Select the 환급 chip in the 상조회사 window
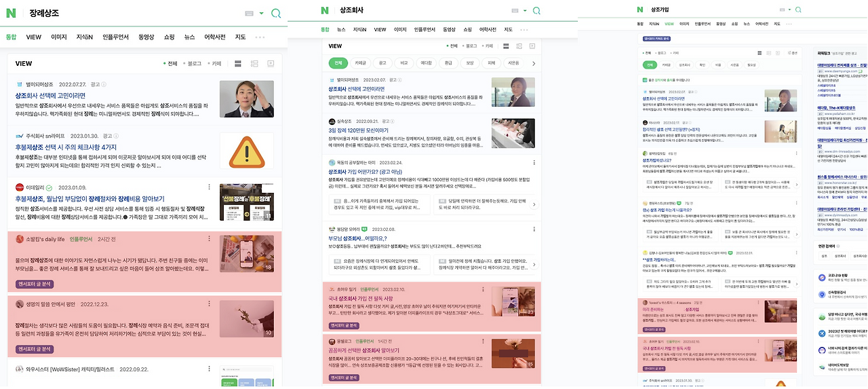The width and height of the screenshot is (868, 389). click(448, 63)
